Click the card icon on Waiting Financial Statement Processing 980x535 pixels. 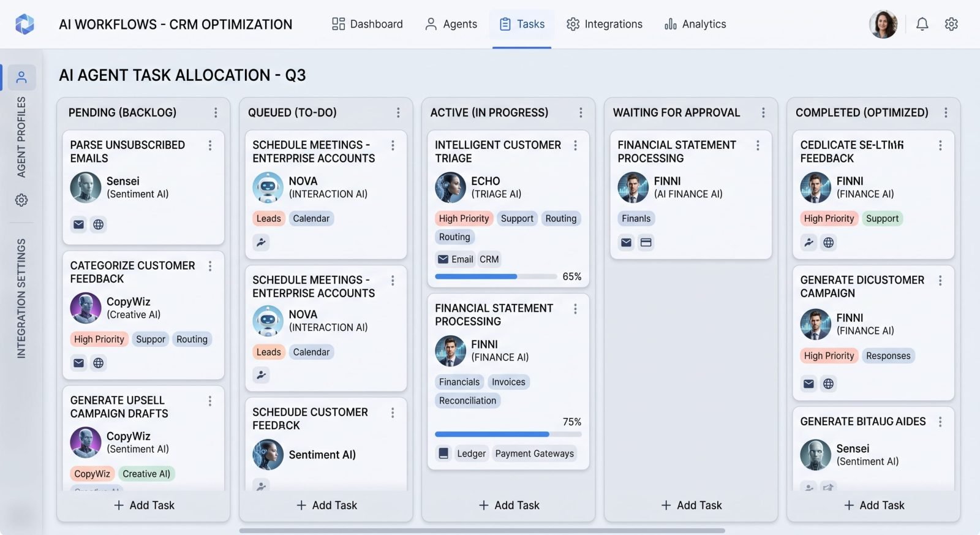[x=646, y=242]
